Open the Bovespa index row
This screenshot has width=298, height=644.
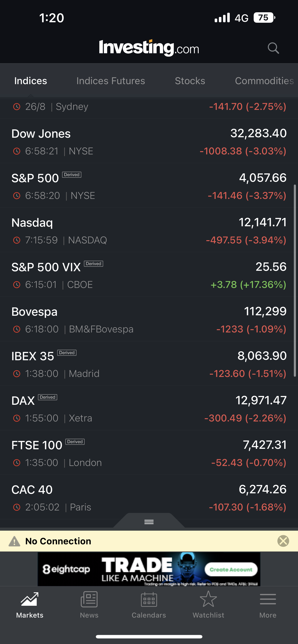click(x=149, y=319)
